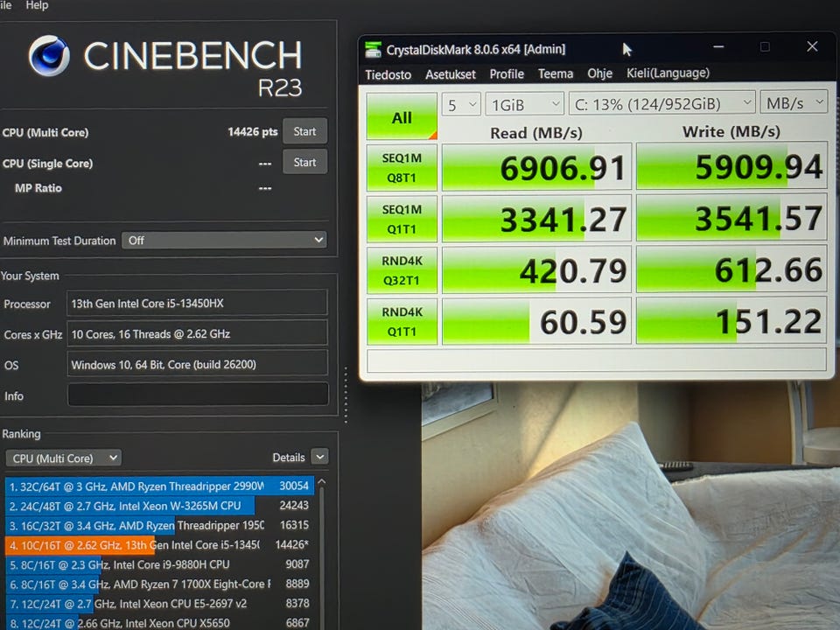Click the 6906.91 read result cell
The width and height of the screenshot is (840, 630).
[536, 167]
